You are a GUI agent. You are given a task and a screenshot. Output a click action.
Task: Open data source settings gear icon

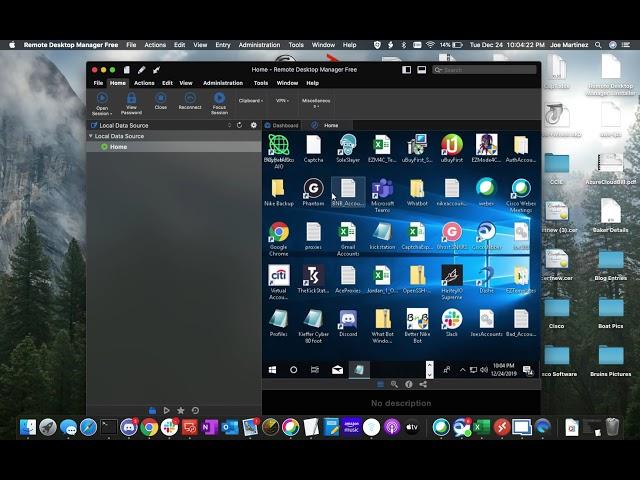click(253, 125)
